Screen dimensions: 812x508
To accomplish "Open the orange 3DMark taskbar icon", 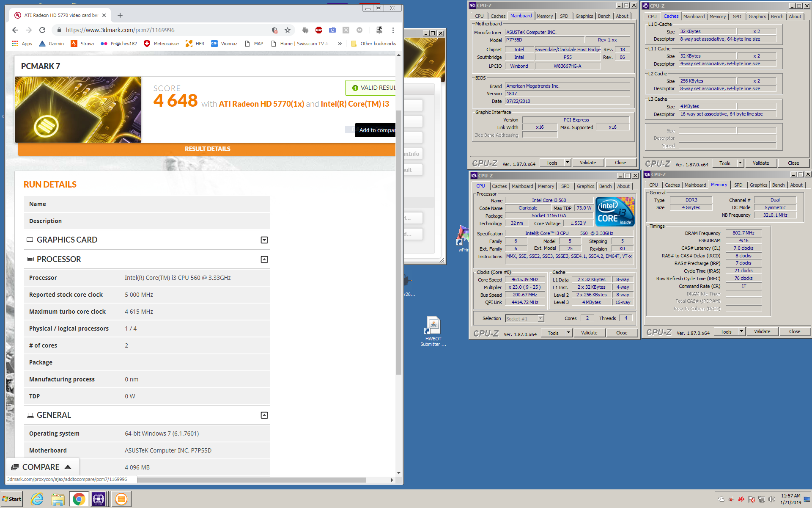I will point(121,499).
